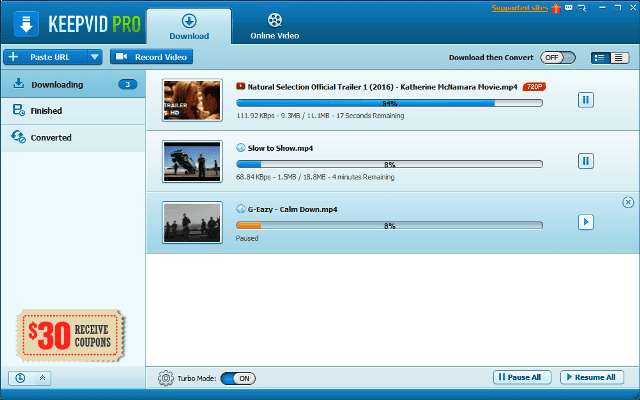Screen dimensions: 640x400
Task: Minimize the KeepVid Pro window
Action: 602,8
